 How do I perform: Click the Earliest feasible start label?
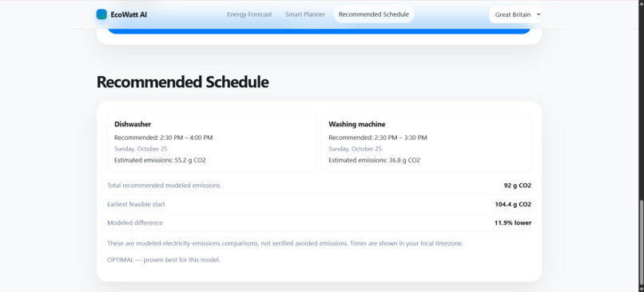136,205
